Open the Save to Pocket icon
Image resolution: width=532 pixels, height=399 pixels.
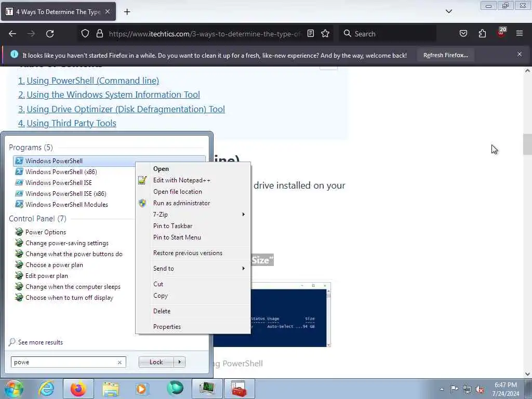pyautogui.click(x=463, y=34)
